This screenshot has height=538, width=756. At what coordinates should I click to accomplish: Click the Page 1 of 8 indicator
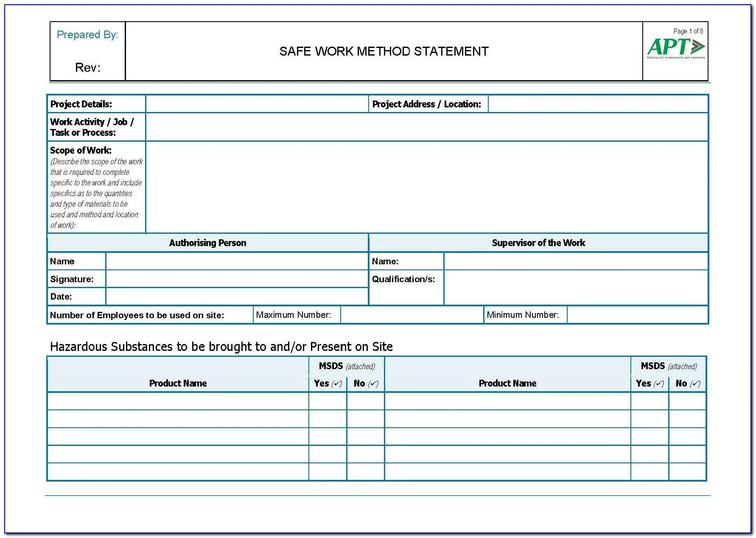[x=688, y=31]
